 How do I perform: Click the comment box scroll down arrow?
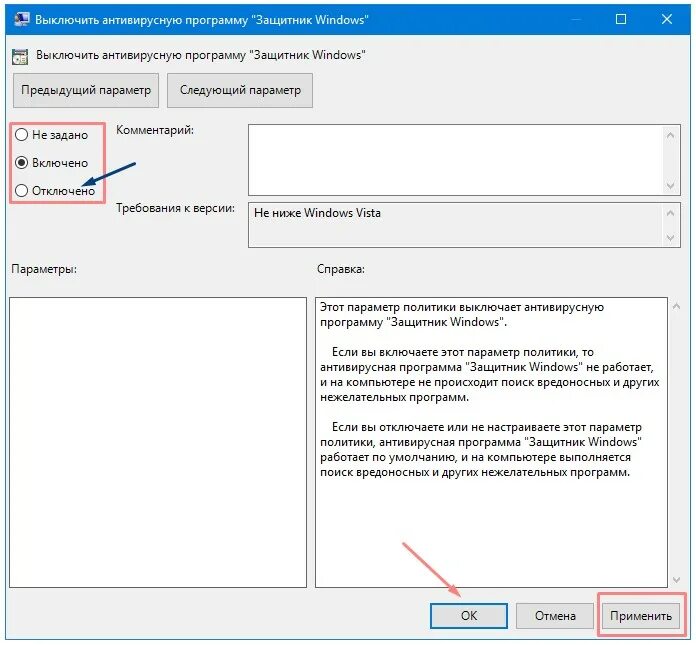click(x=671, y=185)
